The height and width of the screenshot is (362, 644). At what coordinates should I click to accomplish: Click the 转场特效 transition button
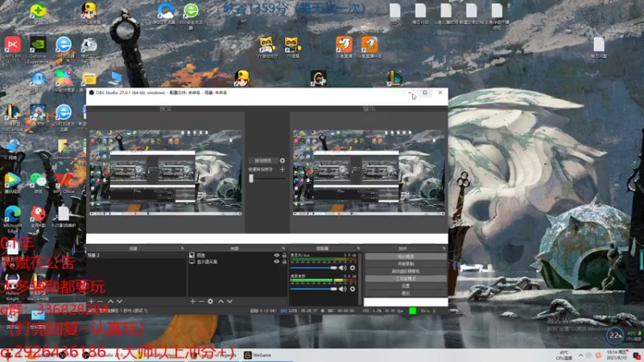coord(263,160)
